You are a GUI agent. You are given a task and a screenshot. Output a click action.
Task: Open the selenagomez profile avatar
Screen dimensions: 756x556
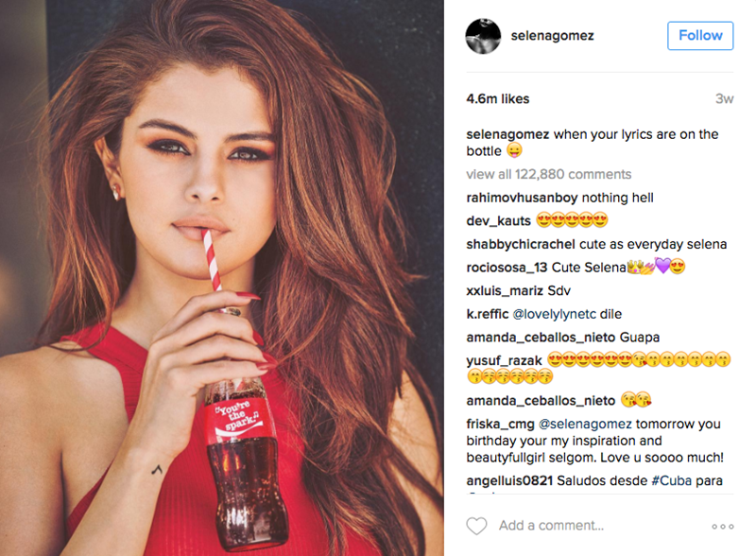click(x=483, y=36)
